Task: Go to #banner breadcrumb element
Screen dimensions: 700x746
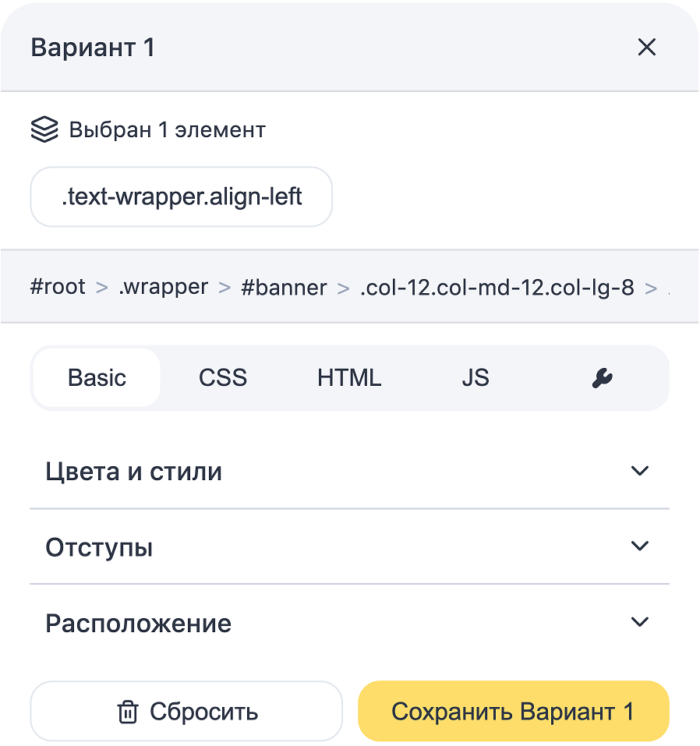Action: tap(284, 287)
